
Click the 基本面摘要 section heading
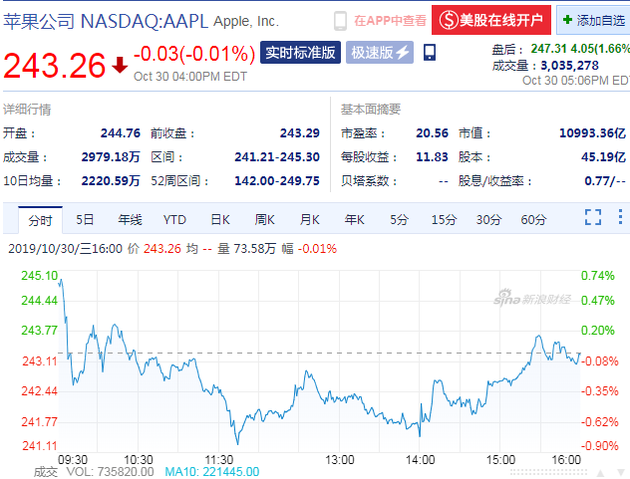370,109
